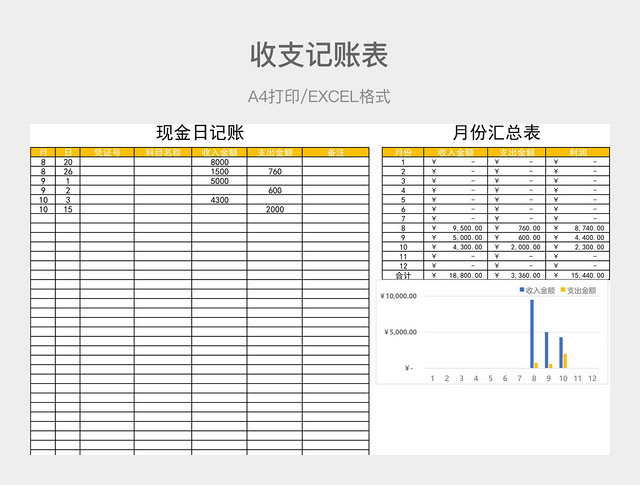Click the main title 收支记账表
Screen dimensions: 640x485
[x=319, y=55]
